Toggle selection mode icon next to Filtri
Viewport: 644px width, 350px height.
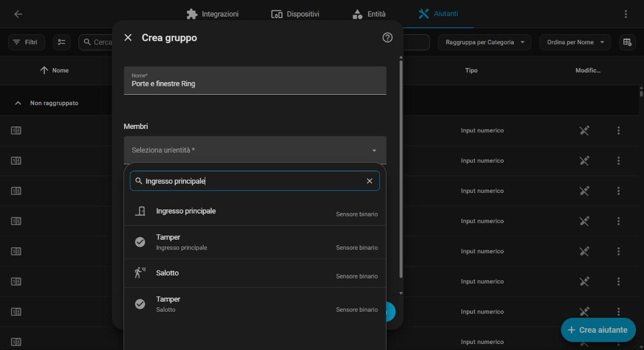point(62,42)
